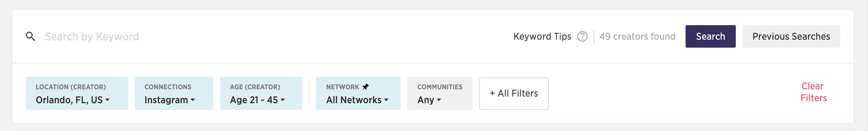Viewport: 868px width, 131px height.
Task: Open the Network All Networks dropdown
Action: click(358, 93)
